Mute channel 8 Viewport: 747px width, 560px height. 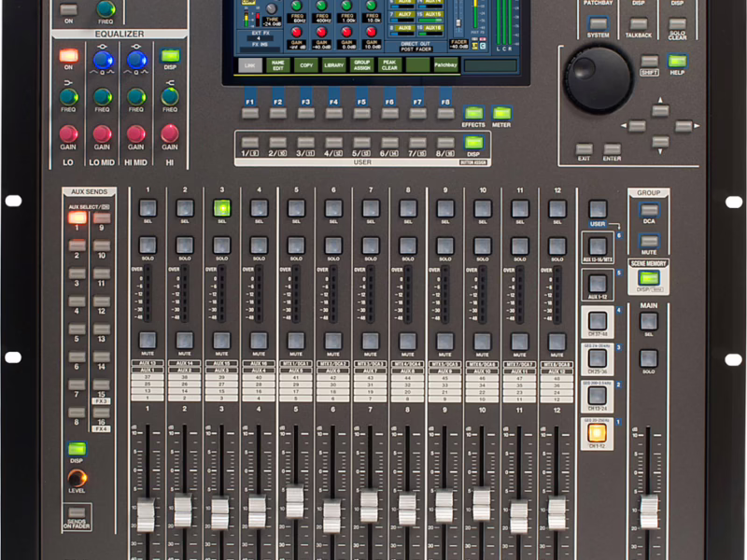pyautogui.click(x=407, y=341)
